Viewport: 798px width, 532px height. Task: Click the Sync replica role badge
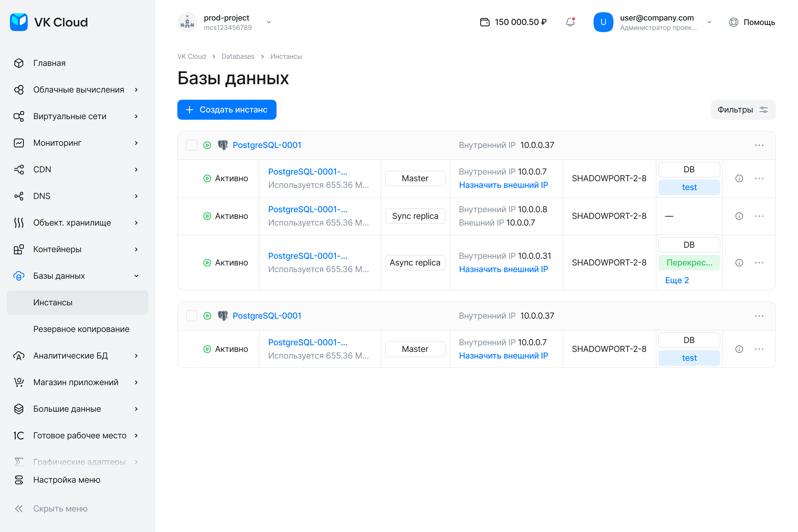pyautogui.click(x=415, y=216)
